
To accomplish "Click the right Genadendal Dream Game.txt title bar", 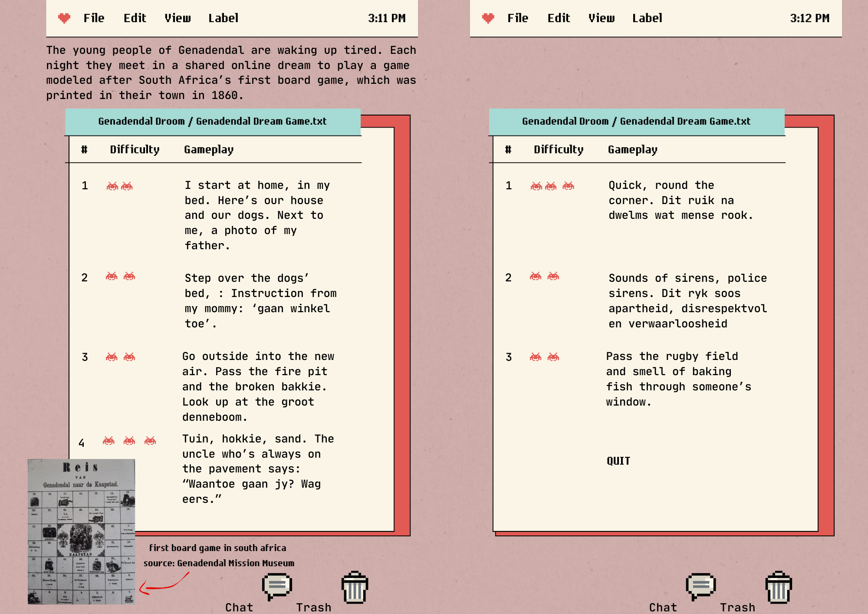I will pyautogui.click(x=636, y=122).
